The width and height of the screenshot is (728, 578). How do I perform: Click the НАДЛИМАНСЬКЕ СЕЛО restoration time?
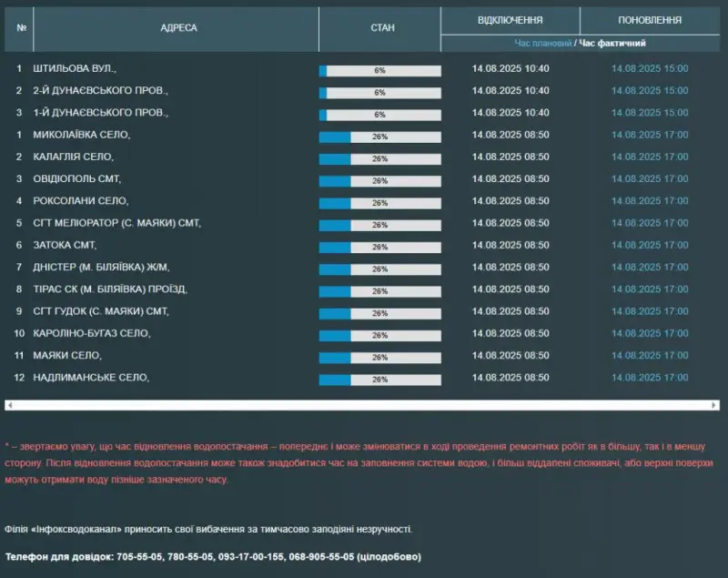click(x=650, y=378)
